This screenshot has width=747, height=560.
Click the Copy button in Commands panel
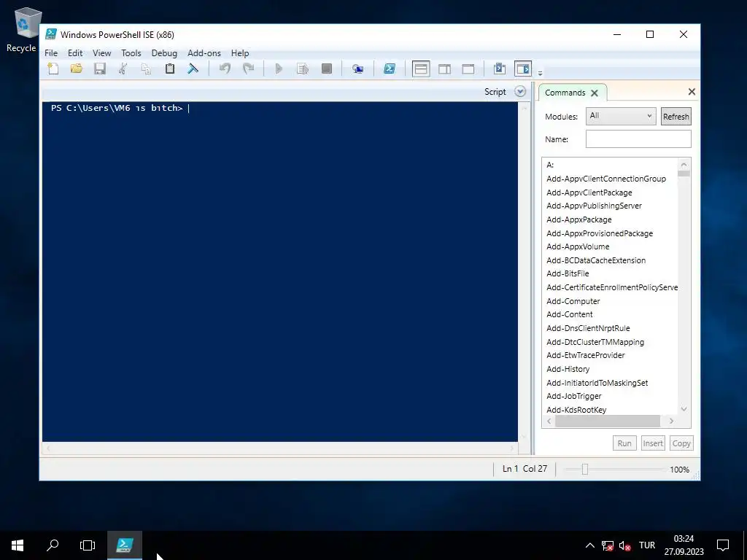pos(681,443)
